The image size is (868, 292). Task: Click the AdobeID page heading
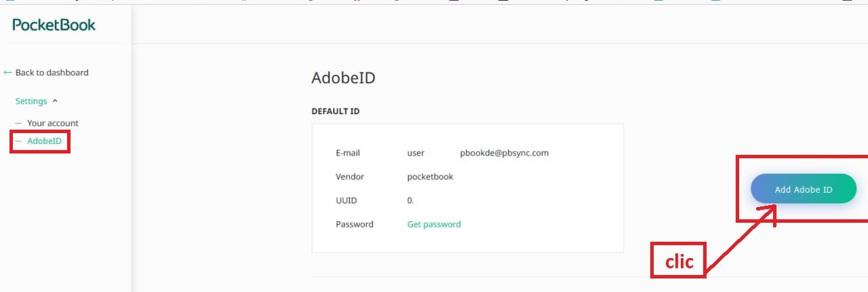point(343,78)
